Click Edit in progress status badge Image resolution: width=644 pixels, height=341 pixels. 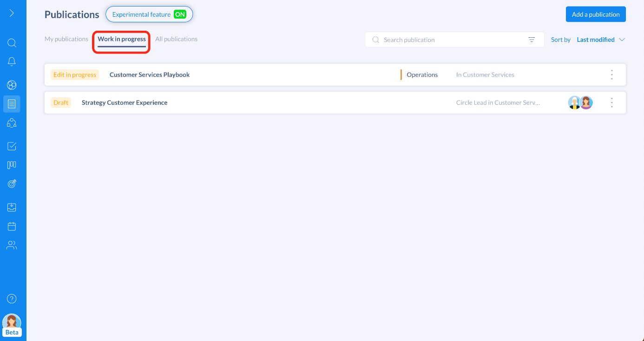coord(75,74)
